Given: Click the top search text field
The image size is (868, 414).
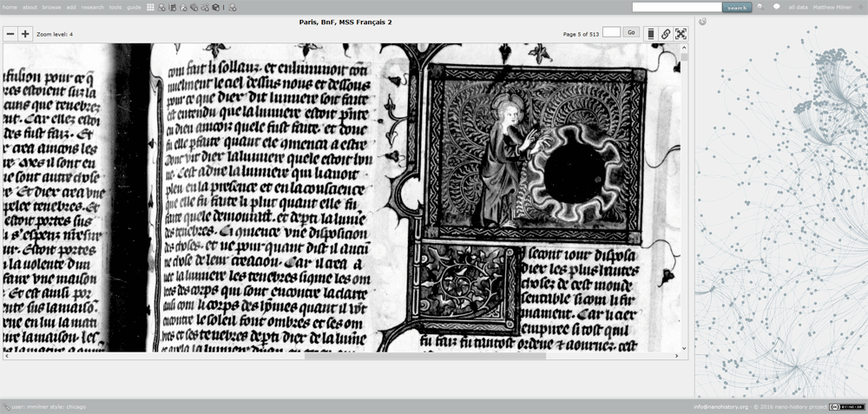Looking at the screenshot, I should tap(677, 7).
